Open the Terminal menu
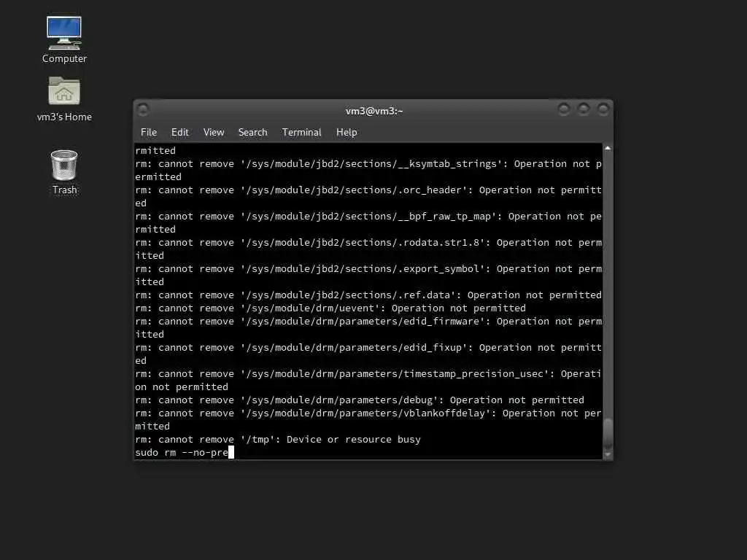This screenshot has width=747, height=560. click(301, 133)
